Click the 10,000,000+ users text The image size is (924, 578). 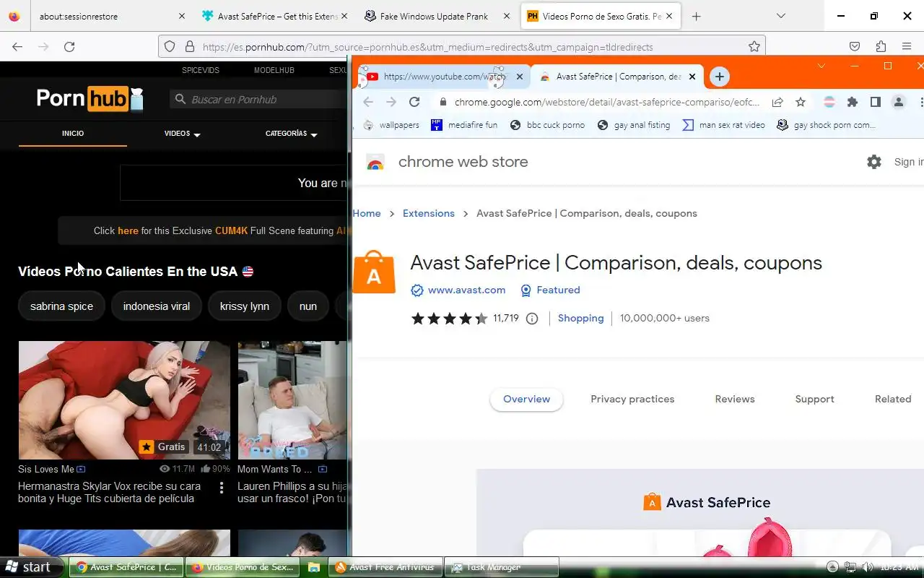[x=665, y=319]
